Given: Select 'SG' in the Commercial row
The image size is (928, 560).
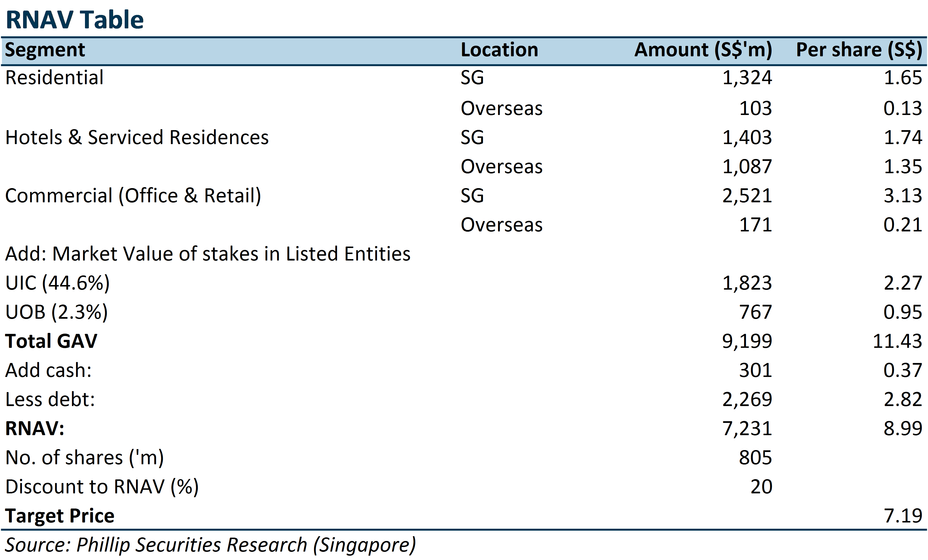Looking at the screenshot, I should (x=472, y=196).
